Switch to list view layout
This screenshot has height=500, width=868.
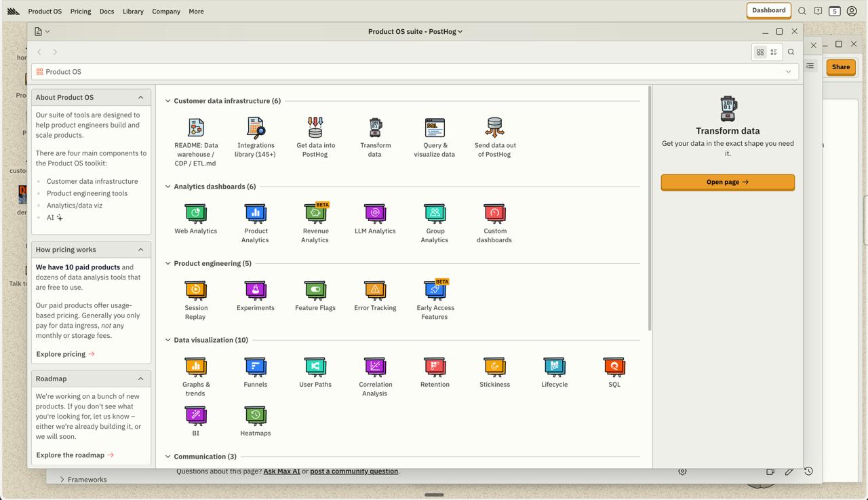(774, 52)
